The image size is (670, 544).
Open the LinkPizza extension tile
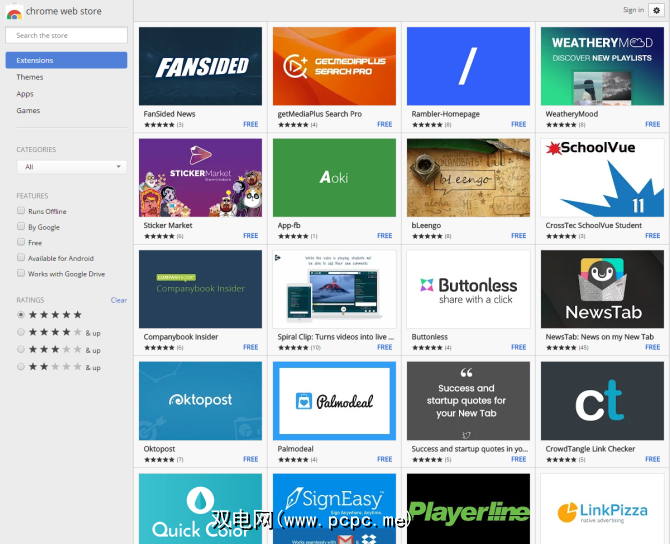pyautogui.click(x=602, y=509)
